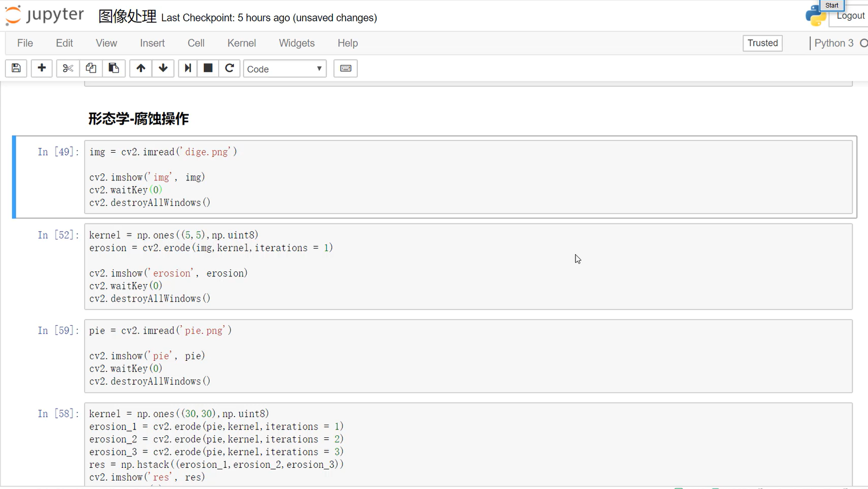Click the Python 3 kernel indicator
This screenshot has height=489, width=868.
(834, 43)
